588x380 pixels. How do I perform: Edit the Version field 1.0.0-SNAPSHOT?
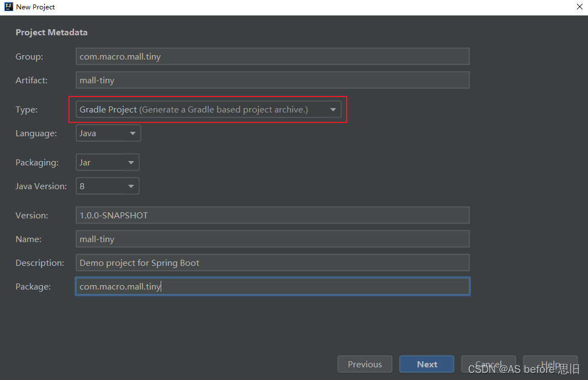tap(273, 215)
